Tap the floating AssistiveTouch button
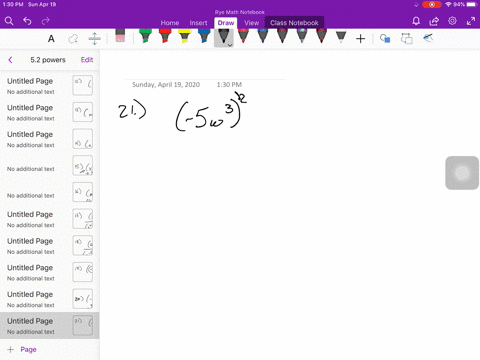Viewport: 480px width, 360px height. click(462, 173)
